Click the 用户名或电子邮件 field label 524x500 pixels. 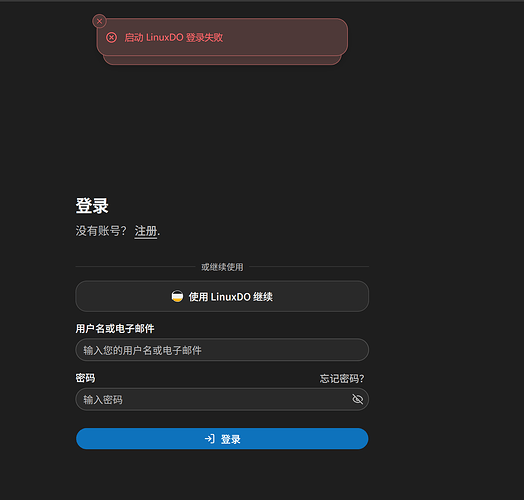tap(115, 329)
